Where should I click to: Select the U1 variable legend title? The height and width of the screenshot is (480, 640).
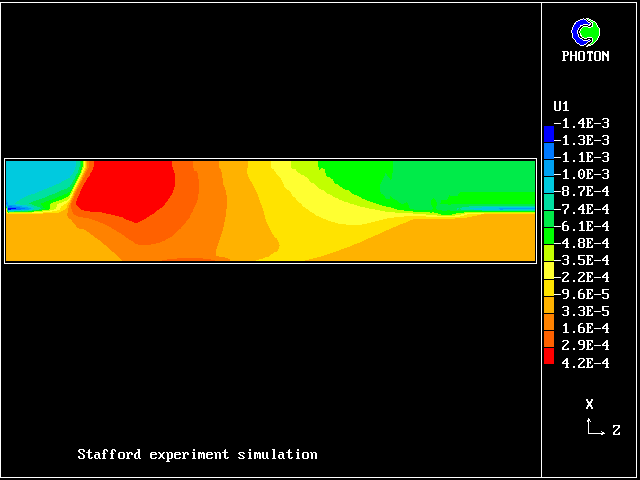click(561, 106)
